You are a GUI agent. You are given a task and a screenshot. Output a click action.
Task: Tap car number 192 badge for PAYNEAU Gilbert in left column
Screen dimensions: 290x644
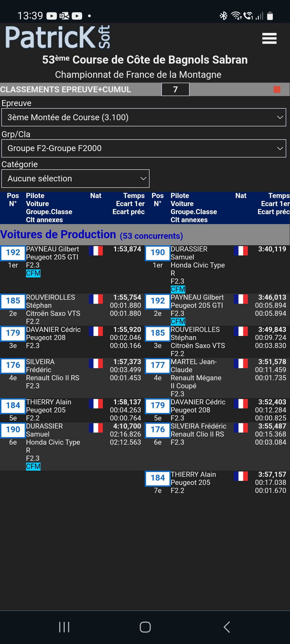[x=13, y=253]
